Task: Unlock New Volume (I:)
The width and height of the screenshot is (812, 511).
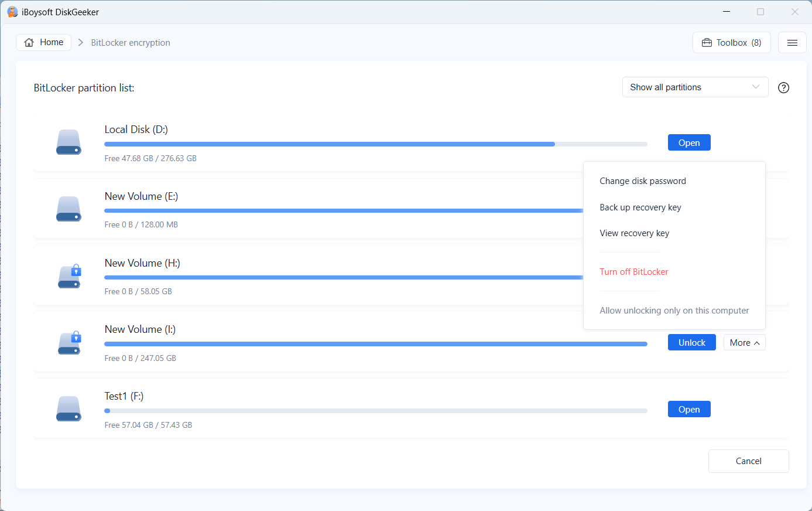Action: (x=692, y=343)
